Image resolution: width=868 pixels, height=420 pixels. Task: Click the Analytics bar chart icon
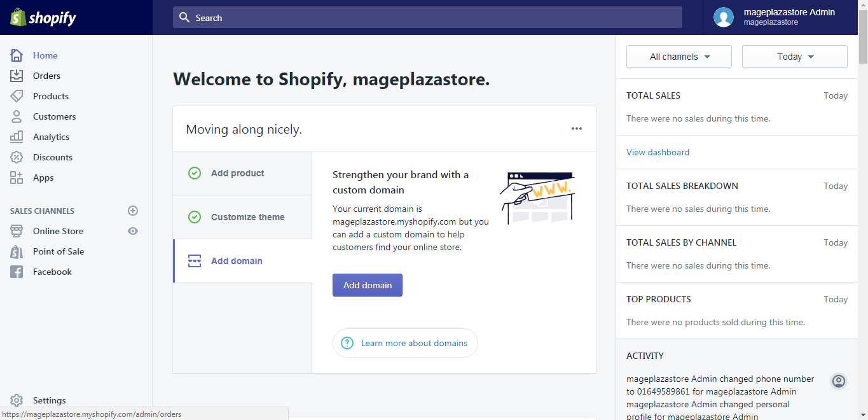click(x=17, y=137)
